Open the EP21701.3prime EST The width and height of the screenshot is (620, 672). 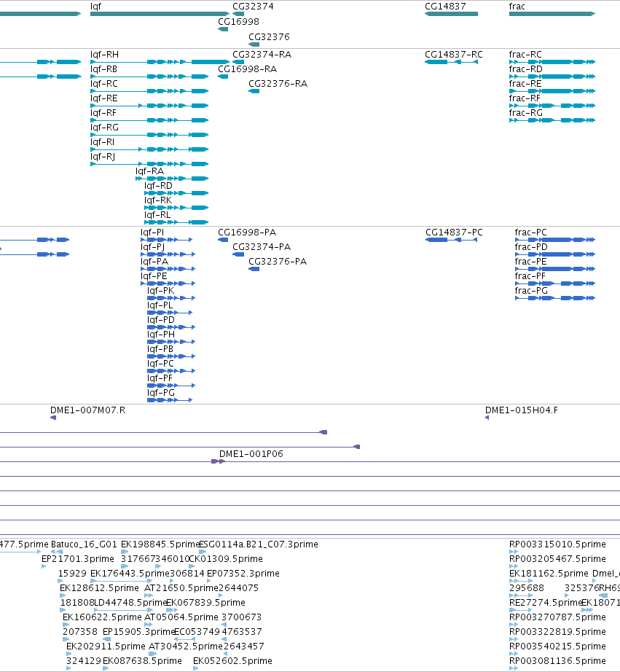point(78,559)
